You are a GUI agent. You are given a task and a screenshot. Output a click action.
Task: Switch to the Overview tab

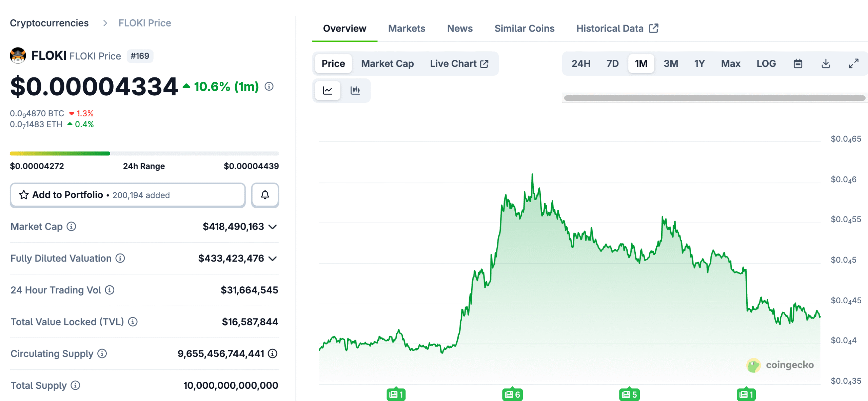click(x=344, y=28)
